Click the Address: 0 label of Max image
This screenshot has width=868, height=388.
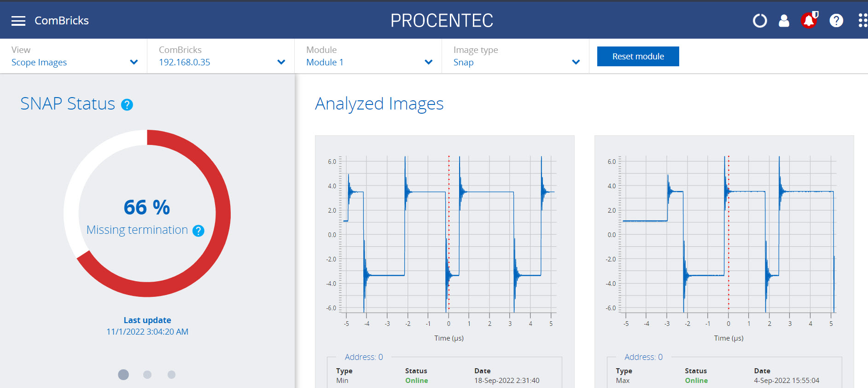tap(643, 357)
